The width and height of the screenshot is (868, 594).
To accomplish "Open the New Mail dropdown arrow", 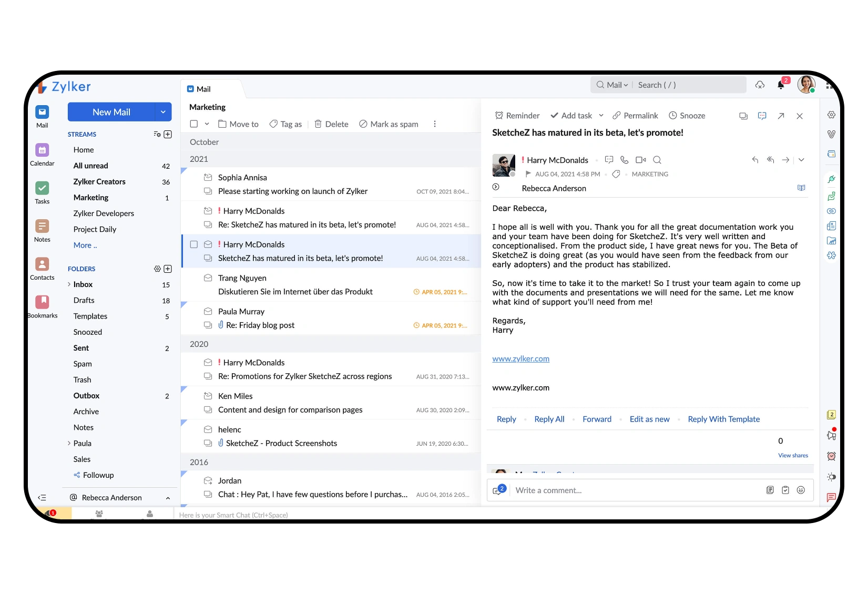I will coord(163,112).
